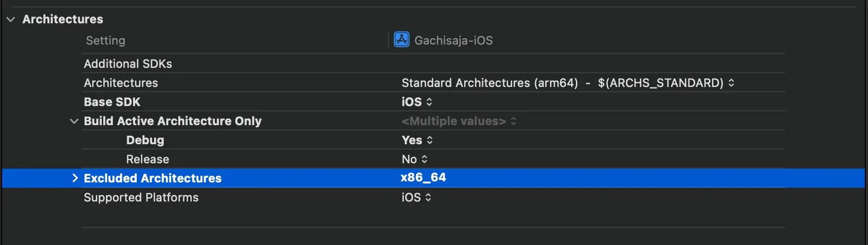Viewport: 868px width, 245px height.
Task: Collapse Build Active Architecture Only row
Action: click(x=74, y=121)
